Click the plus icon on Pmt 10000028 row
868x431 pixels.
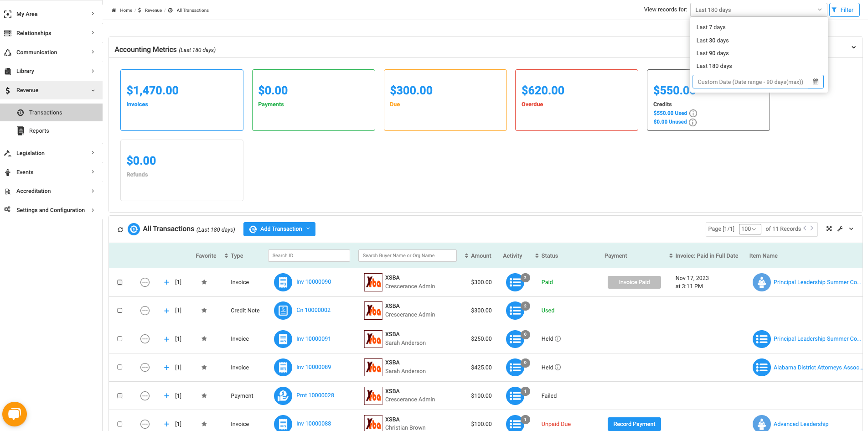(166, 396)
